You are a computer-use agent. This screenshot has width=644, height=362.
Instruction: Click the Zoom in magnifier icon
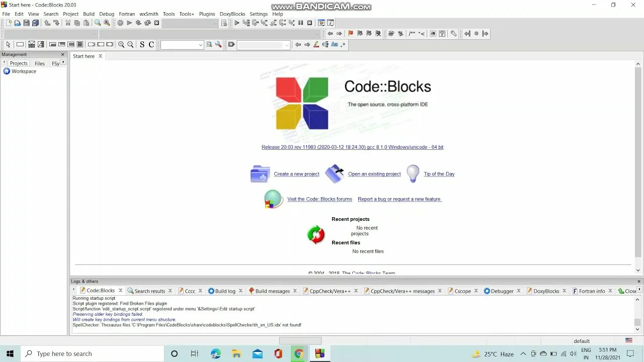(x=121, y=44)
